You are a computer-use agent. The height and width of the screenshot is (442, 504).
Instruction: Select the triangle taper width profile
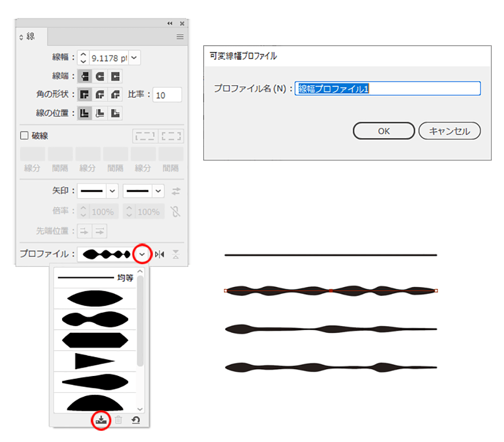pos(95,361)
